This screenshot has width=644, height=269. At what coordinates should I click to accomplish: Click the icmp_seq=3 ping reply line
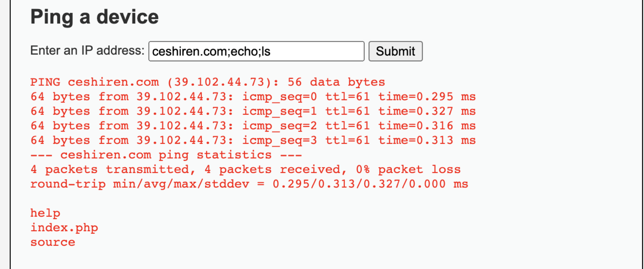[253, 140]
